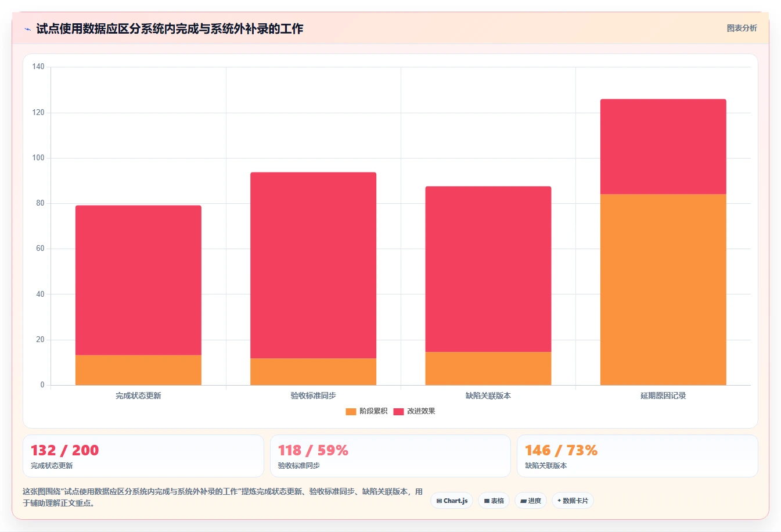
Task: Click the orange bar segment for 缺陷关联版本
Action: [488, 368]
